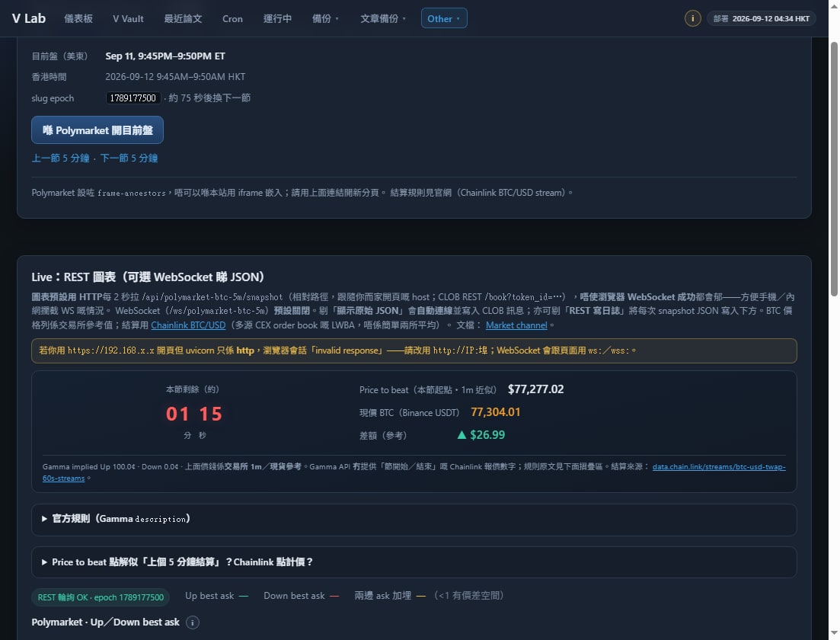This screenshot has width=840, height=640.
Task: Open current market on Polymarket button
Action: tap(97, 130)
